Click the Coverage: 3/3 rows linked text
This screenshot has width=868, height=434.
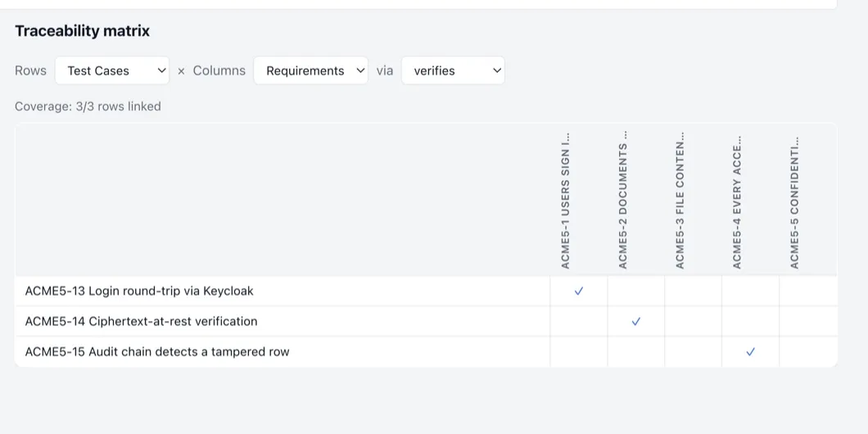pyautogui.click(x=88, y=106)
